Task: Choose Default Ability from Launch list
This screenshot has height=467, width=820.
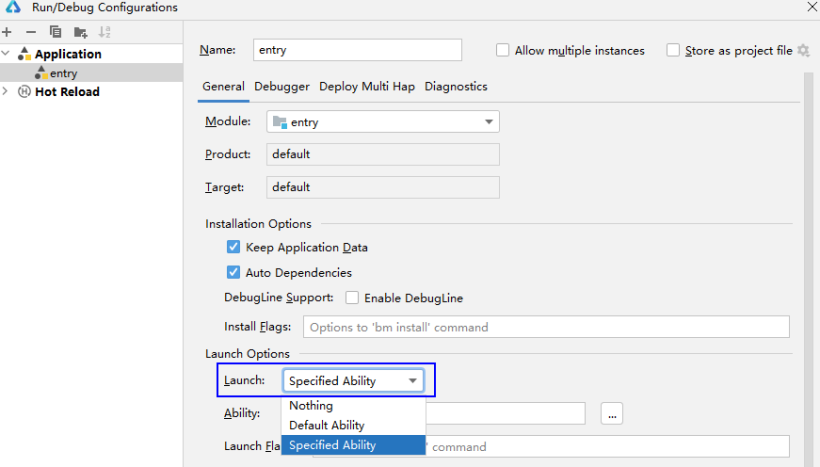Action: (326, 425)
